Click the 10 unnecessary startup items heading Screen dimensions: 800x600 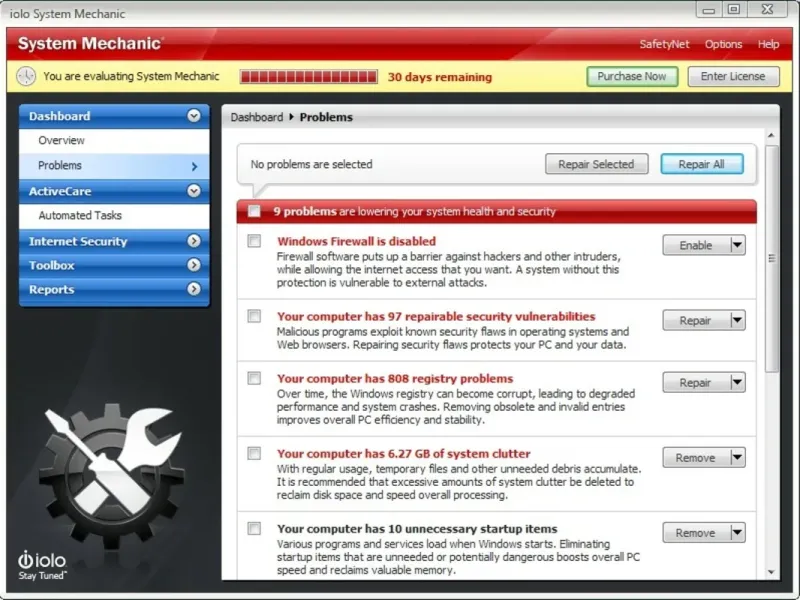coord(417,529)
